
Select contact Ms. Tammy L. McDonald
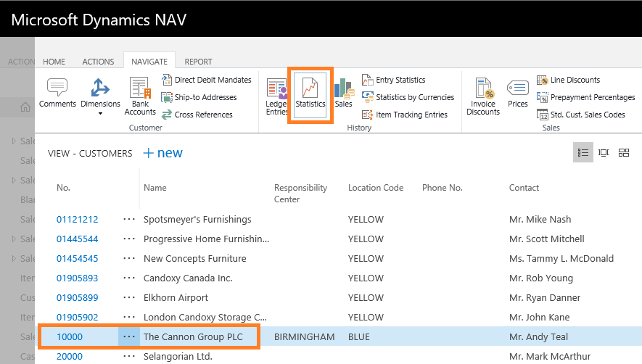(561, 259)
